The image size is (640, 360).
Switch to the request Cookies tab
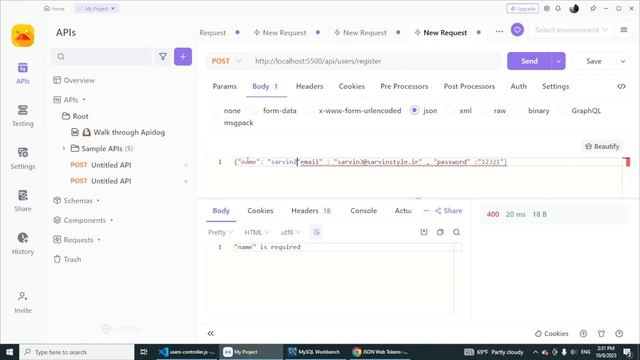click(x=351, y=86)
